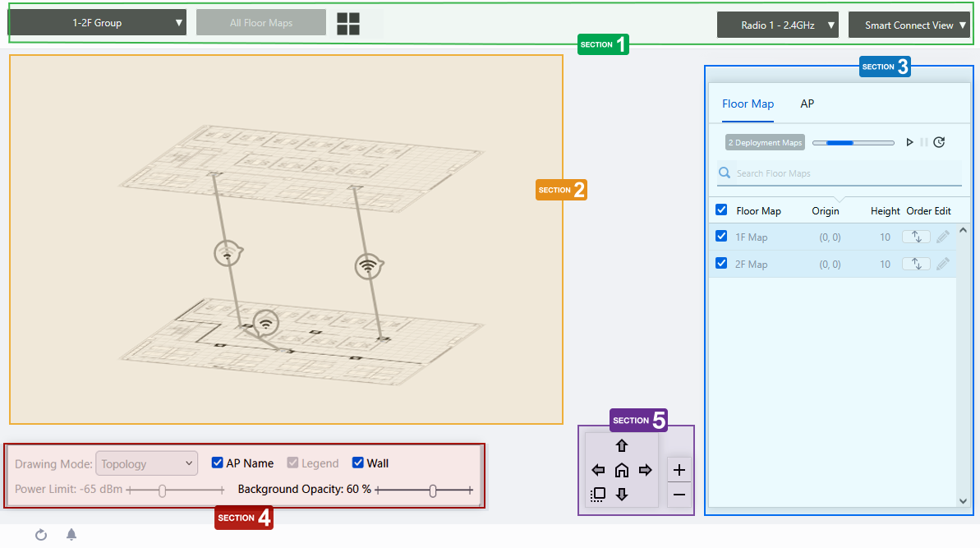This screenshot has width=980, height=548.
Task: Toggle the AP Name checkbox
Action: (218, 463)
